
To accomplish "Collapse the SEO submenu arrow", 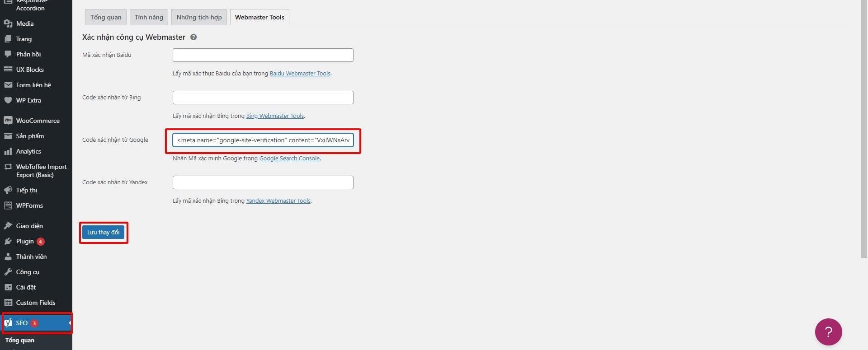I will point(70,323).
